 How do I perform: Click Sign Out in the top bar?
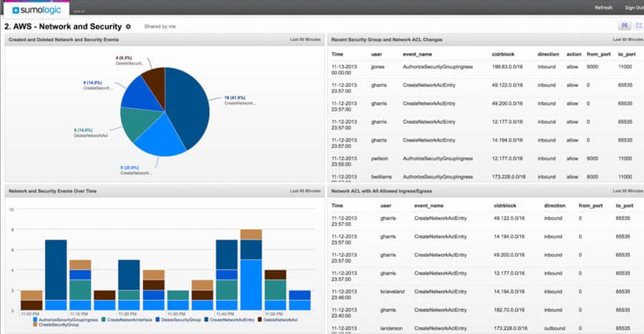click(x=634, y=8)
